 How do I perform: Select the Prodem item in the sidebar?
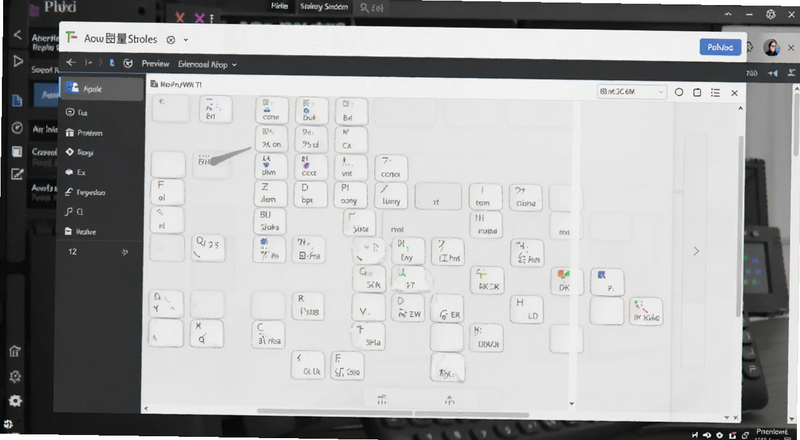85,133
